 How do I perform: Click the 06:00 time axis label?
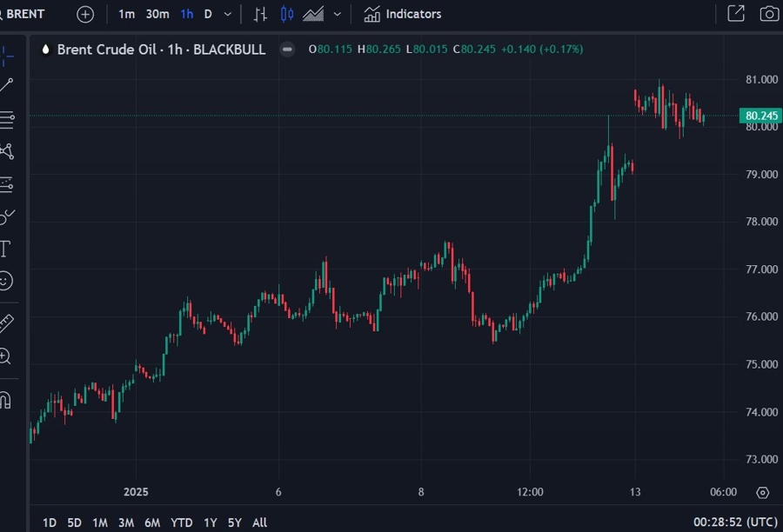pos(723,492)
